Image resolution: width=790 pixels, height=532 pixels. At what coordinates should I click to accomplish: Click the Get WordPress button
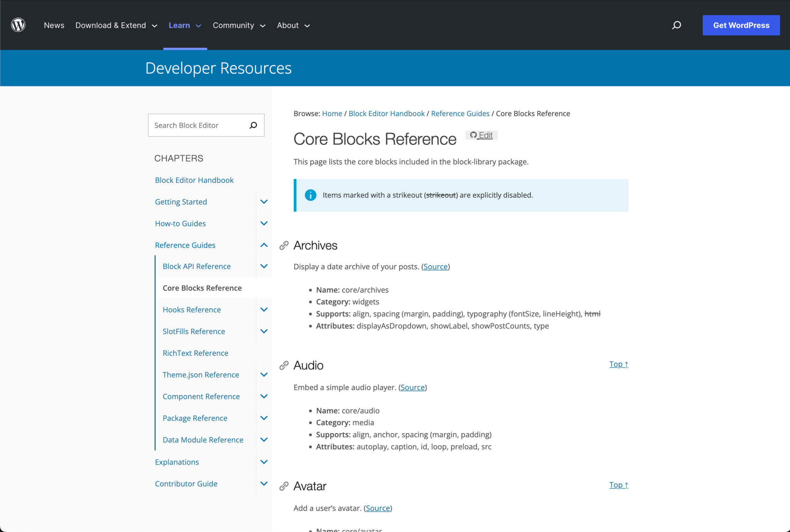pos(741,25)
